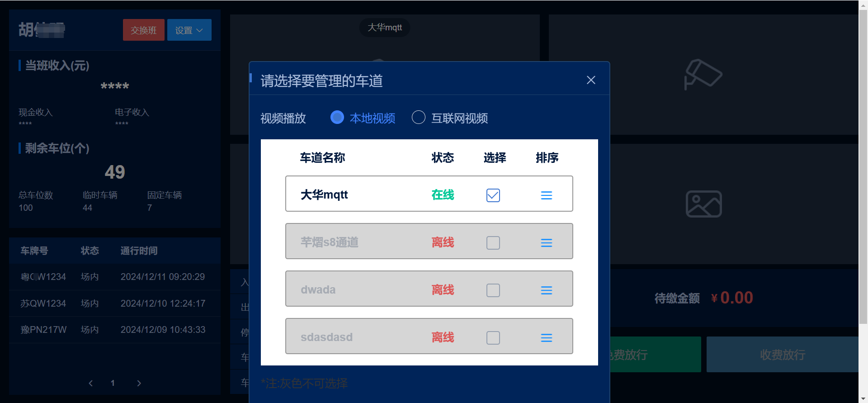Click the 大华mqtt label above video
The width and height of the screenshot is (868, 403).
[385, 27]
